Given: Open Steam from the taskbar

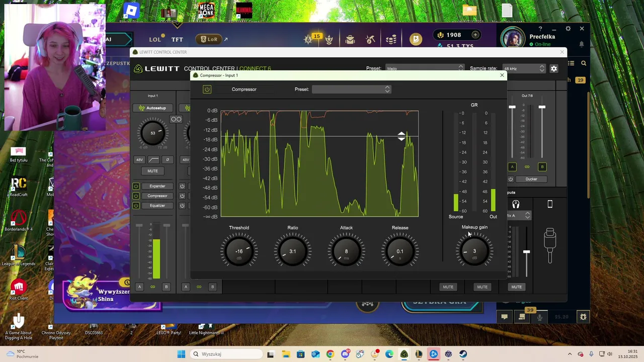Looking at the screenshot, I should (x=463, y=354).
